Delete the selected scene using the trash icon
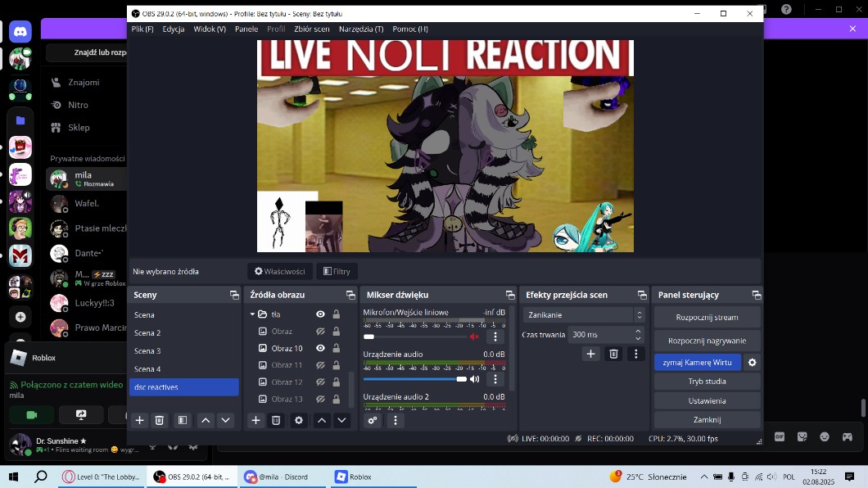Screen dimensions: 868x488 (x=160, y=420)
